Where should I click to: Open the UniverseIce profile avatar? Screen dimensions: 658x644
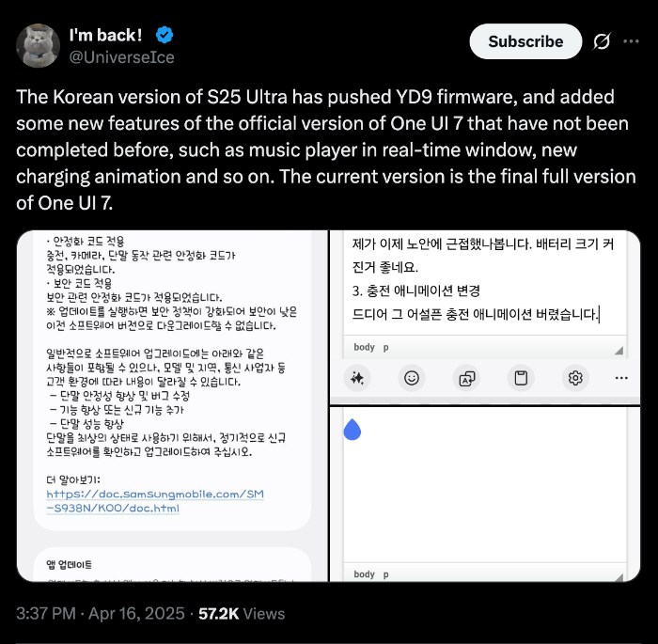tap(39, 41)
